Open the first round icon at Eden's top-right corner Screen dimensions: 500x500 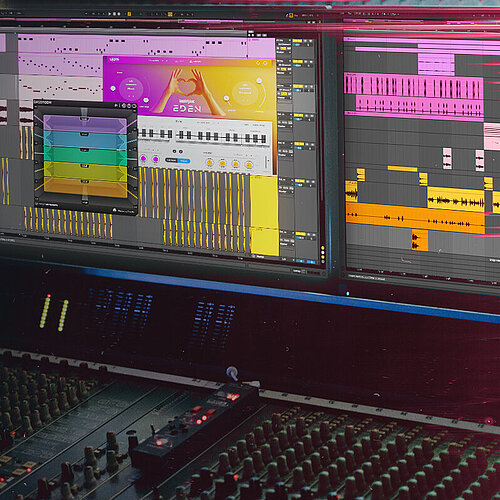point(258,63)
